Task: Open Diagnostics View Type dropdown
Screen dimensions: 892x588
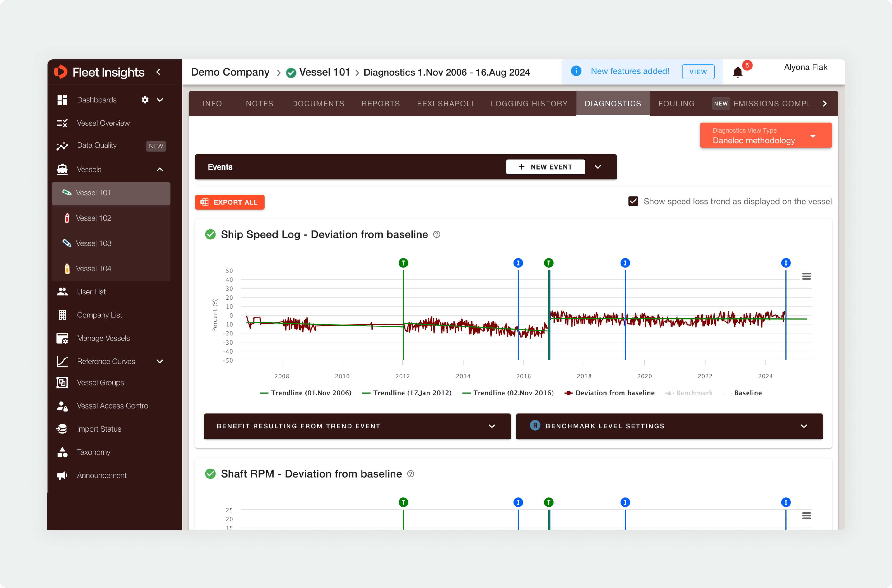Action: click(x=766, y=135)
